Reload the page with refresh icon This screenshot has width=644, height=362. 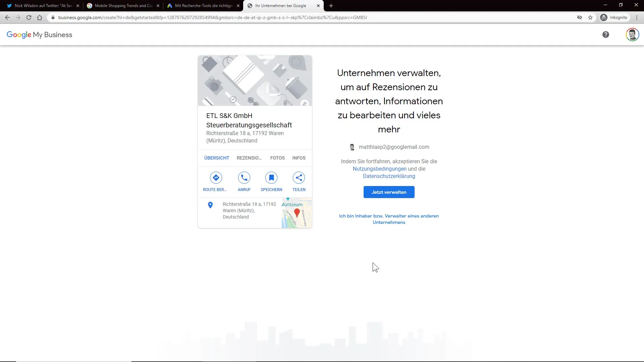pyautogui.click(x=29, y=17)
